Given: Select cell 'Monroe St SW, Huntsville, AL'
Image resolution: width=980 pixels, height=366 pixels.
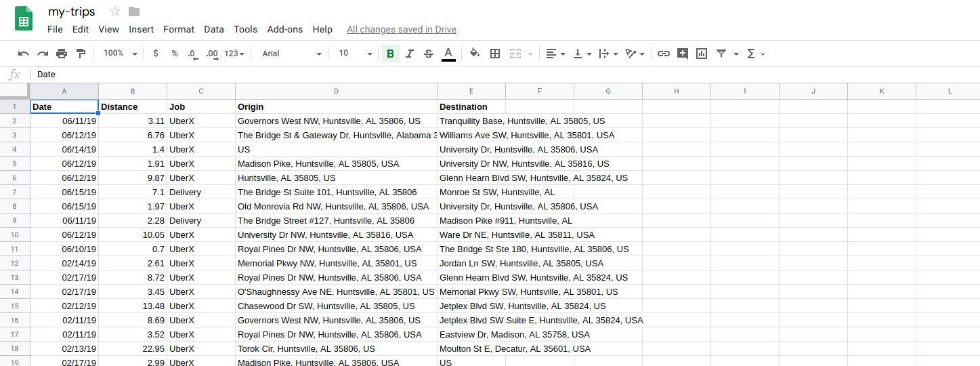Looking at the screenshot, I should pyautogui.click(x=471, y=192).
